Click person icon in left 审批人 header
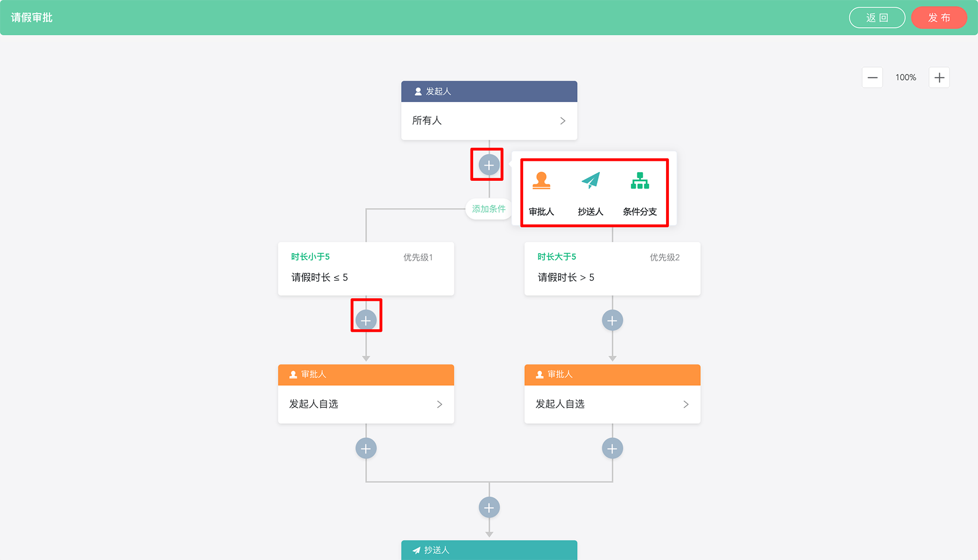The image size is (978, 560). click(293, 375)
